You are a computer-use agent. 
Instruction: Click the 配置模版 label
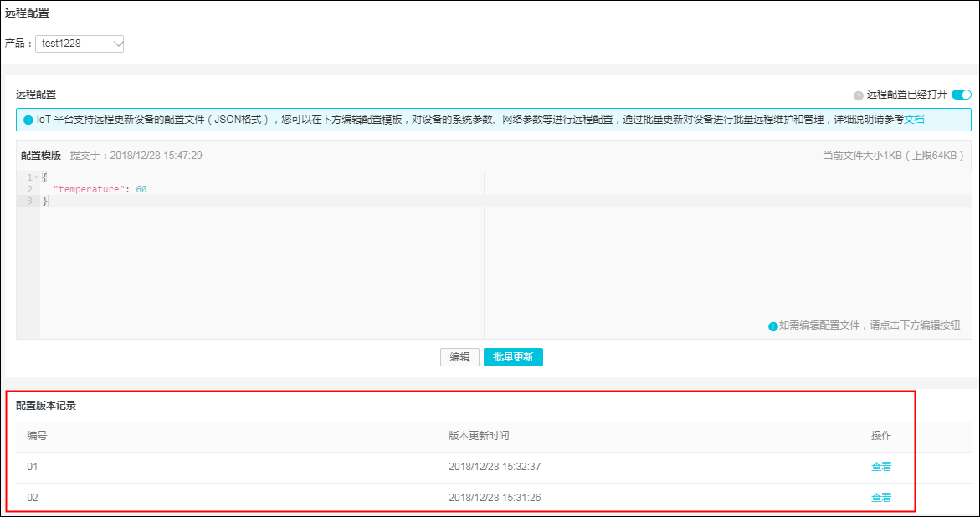coord(41,156)
